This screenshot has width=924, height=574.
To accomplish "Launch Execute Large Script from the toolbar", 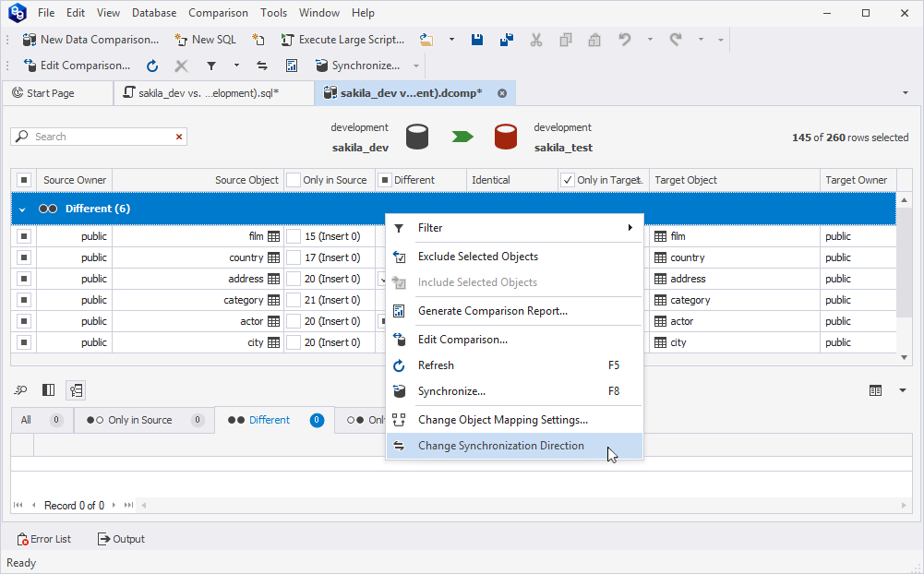I will [344, 40].
